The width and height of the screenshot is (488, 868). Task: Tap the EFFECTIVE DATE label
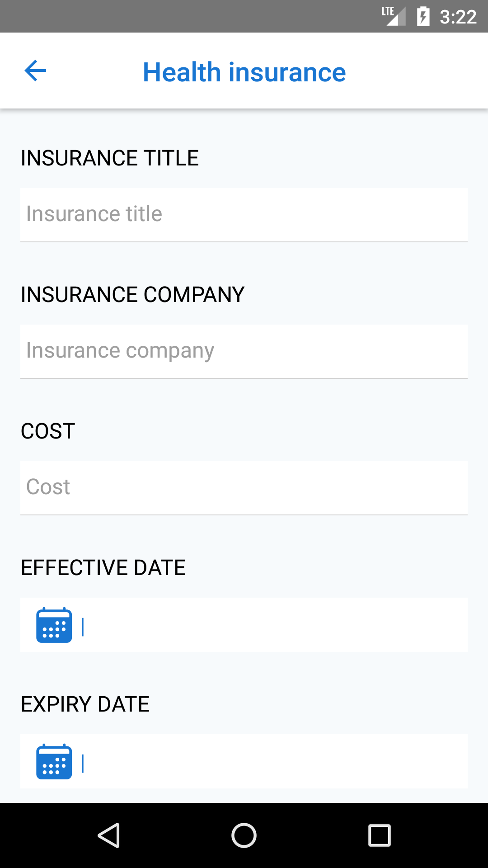[x=103, y=568]
